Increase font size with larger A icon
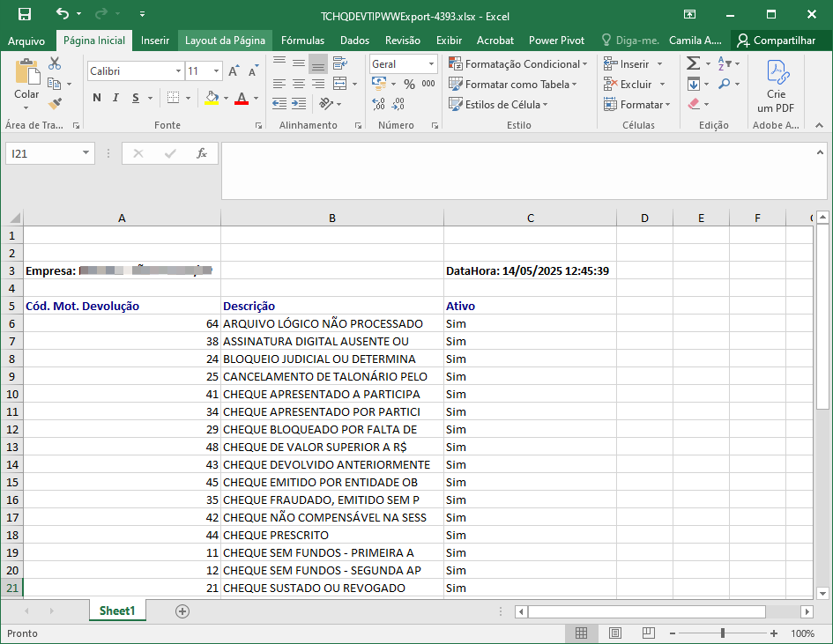This screenshot has height=644, width=833. pyautogui.click(x=234, y=71)
